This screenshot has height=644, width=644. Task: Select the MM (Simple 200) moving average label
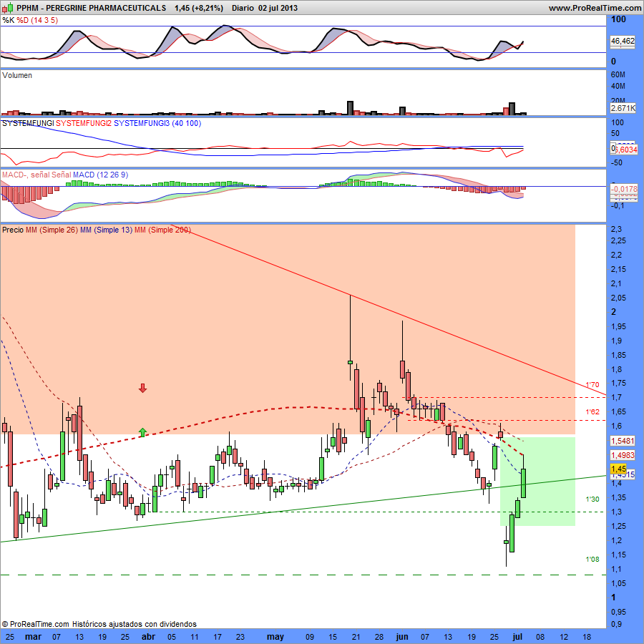tap(162, 230)
